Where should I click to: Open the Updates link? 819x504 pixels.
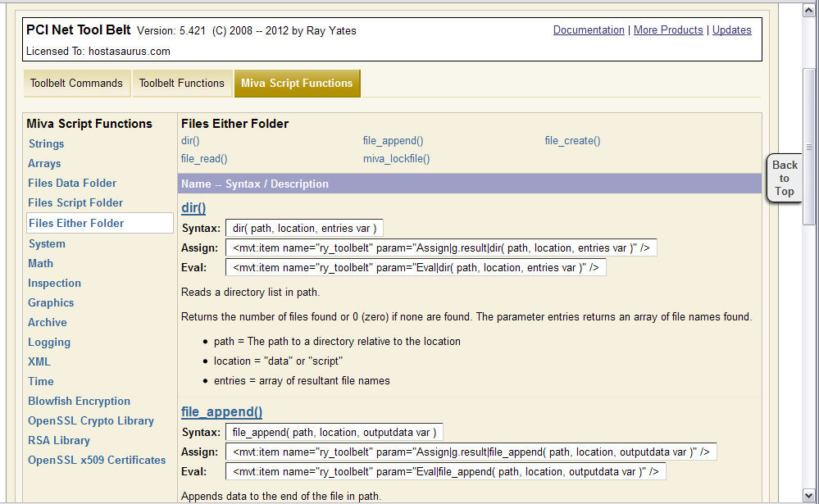coord(732,30)
